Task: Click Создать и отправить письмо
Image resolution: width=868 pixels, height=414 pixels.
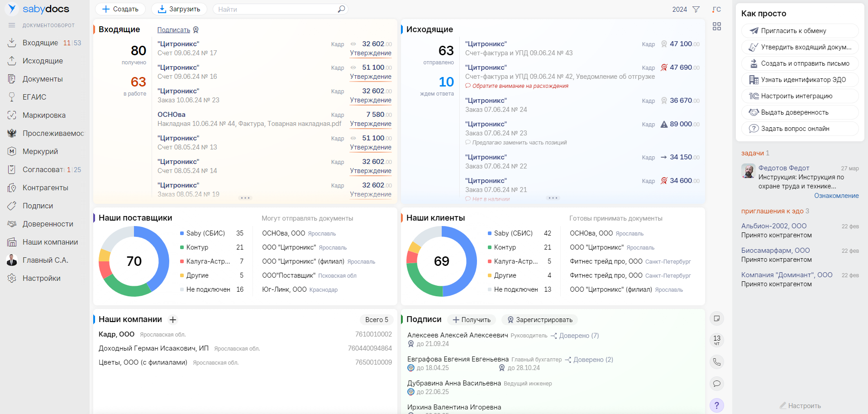Action: tap(800, 63)
